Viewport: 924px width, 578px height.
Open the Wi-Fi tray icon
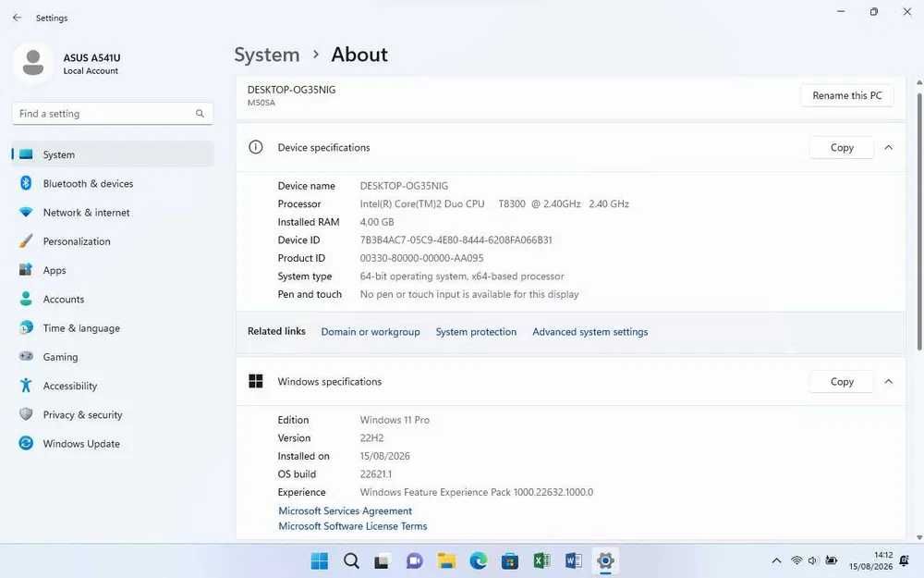tap(796, 561)
